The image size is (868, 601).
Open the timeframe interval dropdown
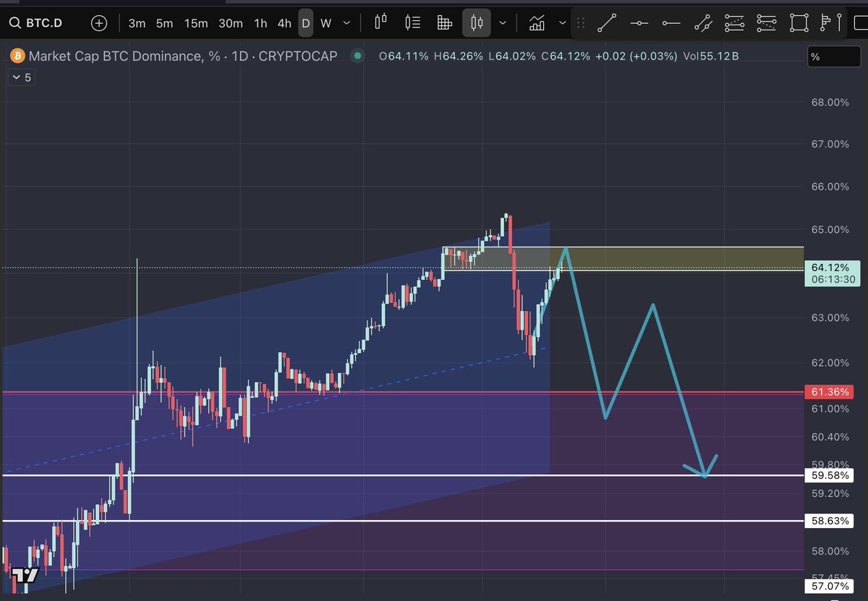coord(347,23)
